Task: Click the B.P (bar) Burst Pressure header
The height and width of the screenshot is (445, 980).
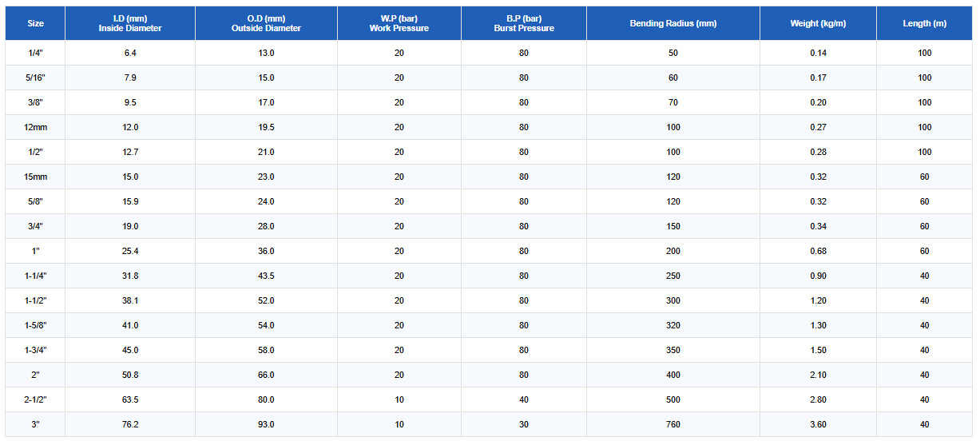Action: pyautogui.click(x=524, y=23)
